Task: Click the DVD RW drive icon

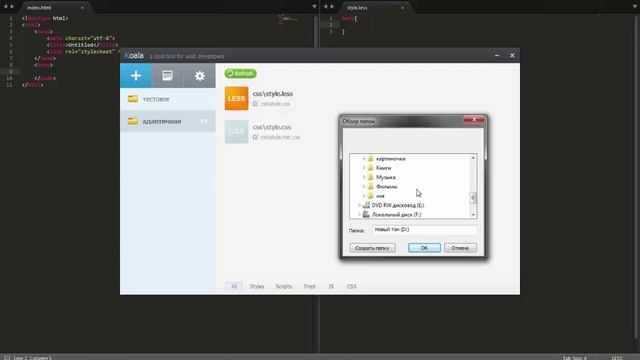Action: tap(366, 205)
